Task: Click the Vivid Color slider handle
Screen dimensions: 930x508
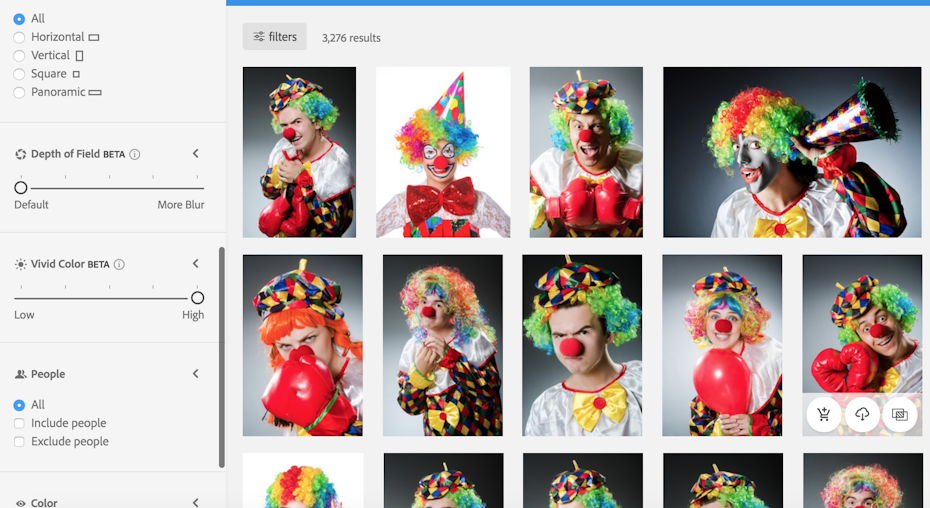Action: tap(197, 298)
